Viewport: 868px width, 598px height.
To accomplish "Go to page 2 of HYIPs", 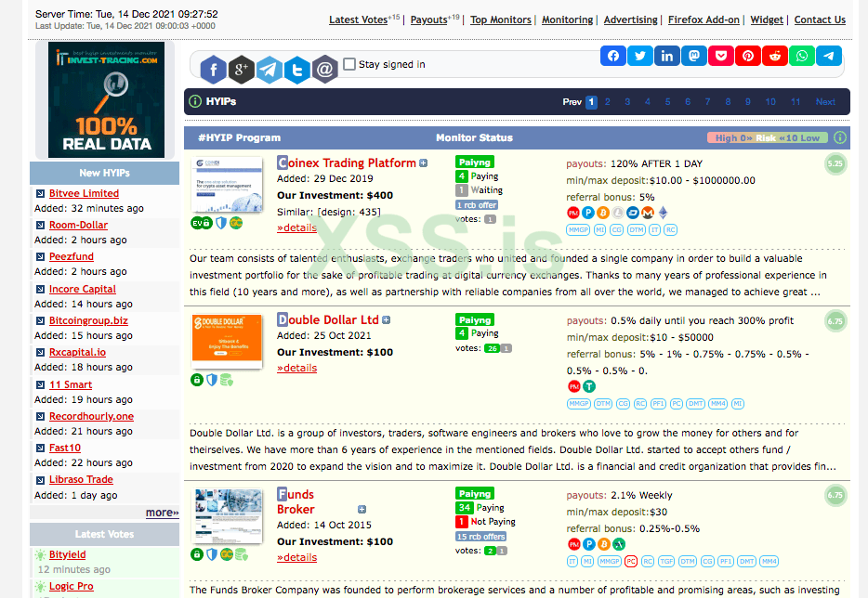I will [607, 102].
